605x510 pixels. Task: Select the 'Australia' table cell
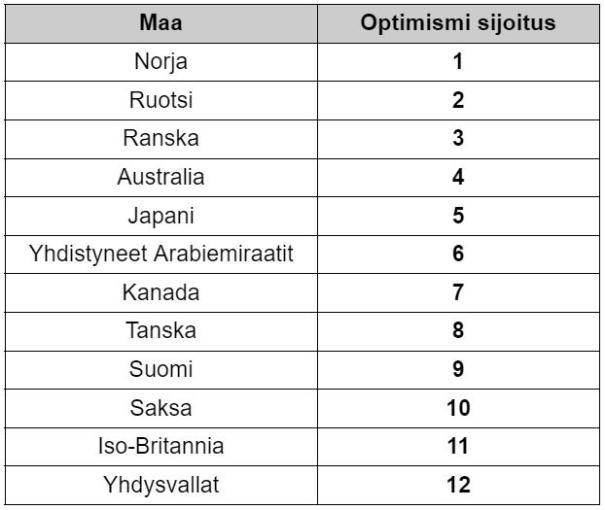160,177
